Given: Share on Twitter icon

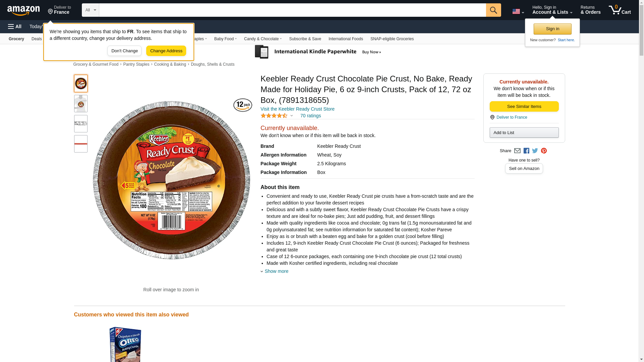Looking at the screenshot, I should coord(535,151).
